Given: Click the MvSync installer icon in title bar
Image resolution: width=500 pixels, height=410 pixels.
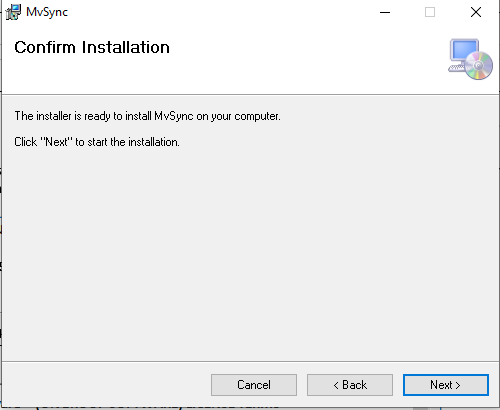Looking at the screenshot, I should 13,12.
